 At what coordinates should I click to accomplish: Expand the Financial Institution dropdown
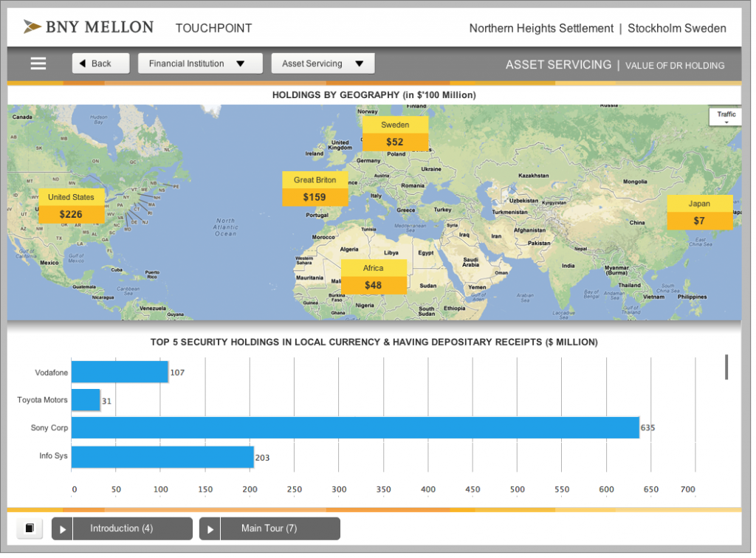(x=200, y=63)
